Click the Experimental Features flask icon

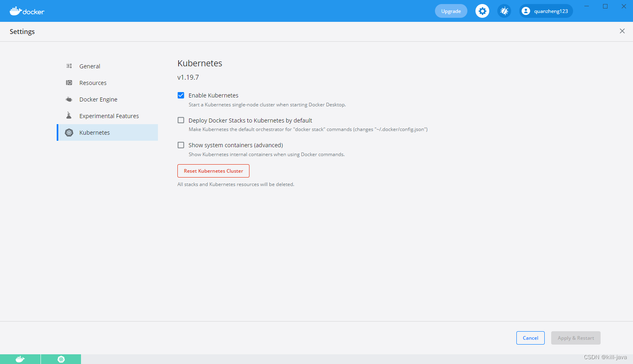tap(69, 116)
